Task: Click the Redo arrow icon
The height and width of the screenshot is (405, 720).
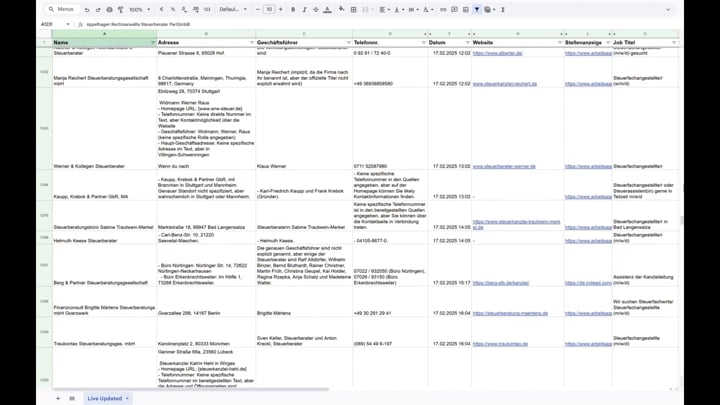Action: pyautogui.click(x=98, y=10)
